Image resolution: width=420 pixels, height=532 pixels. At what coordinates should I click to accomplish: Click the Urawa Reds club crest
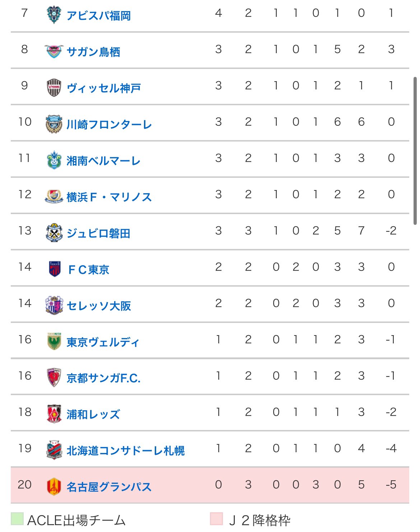(x=54, y=414)
